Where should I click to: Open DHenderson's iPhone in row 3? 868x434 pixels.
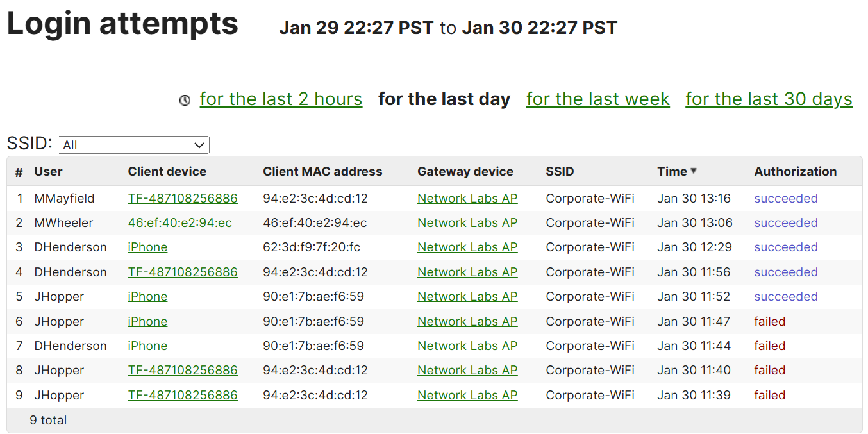(x=147, y=247)
